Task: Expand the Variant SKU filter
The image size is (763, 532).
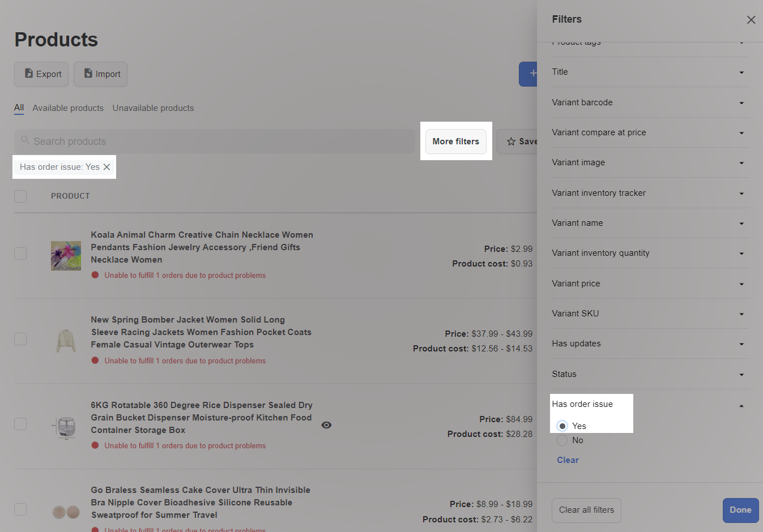Action: [650, 314]
